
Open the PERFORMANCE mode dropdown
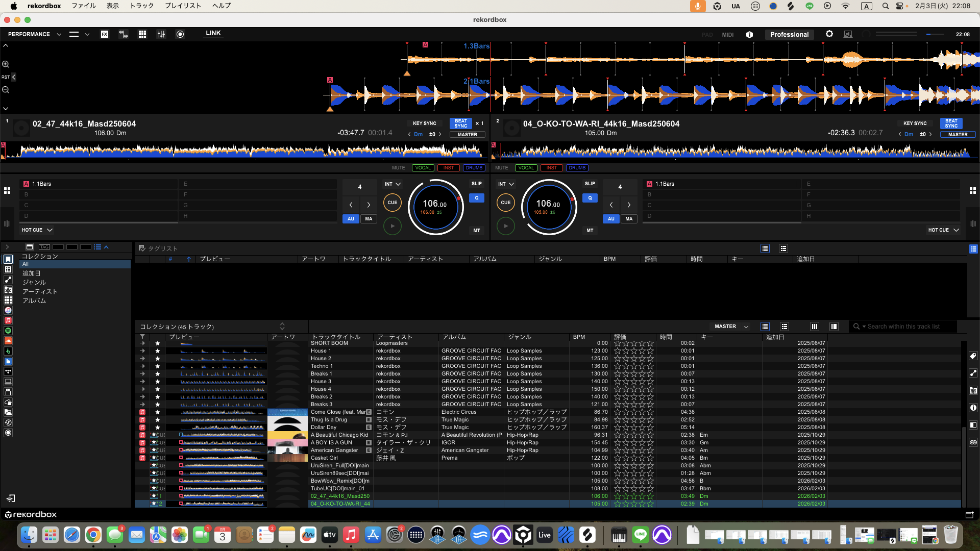[x=35, y=34]
